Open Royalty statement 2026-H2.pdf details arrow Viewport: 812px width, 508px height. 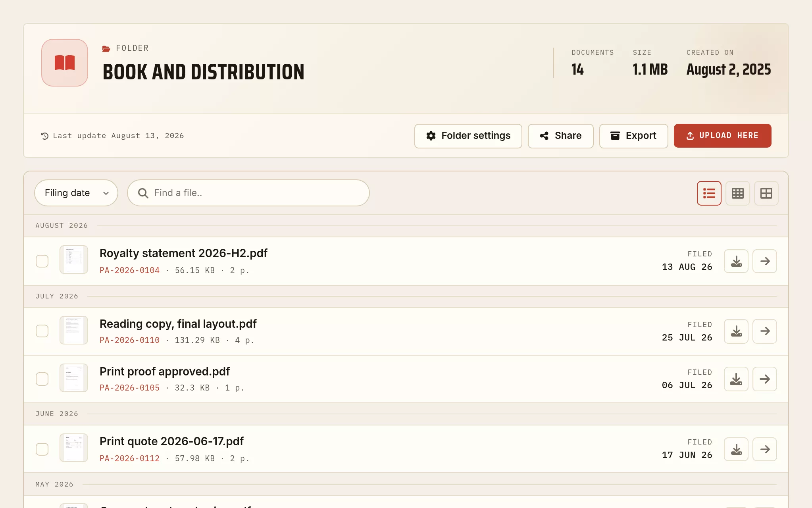tap(765, 261)
